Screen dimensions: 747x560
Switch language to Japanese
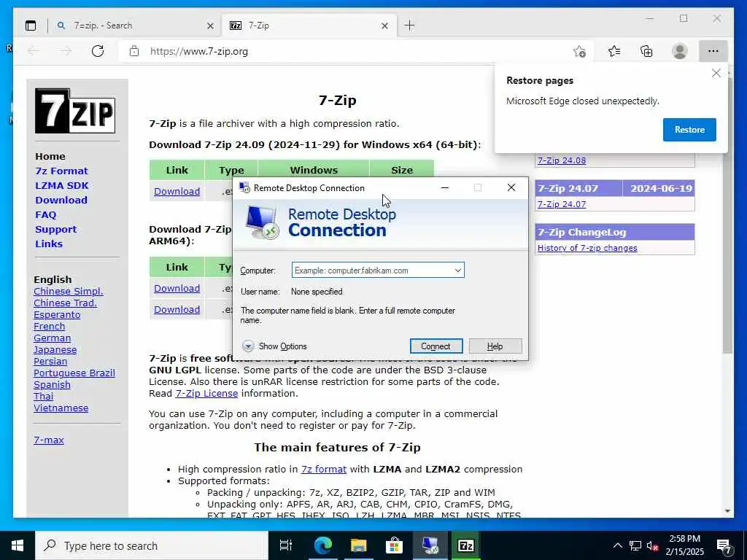(55, 349)
